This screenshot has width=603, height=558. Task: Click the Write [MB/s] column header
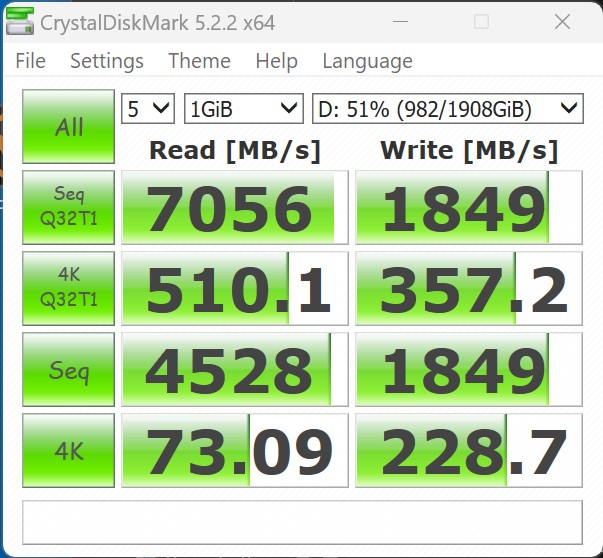[x=469, y=151]
